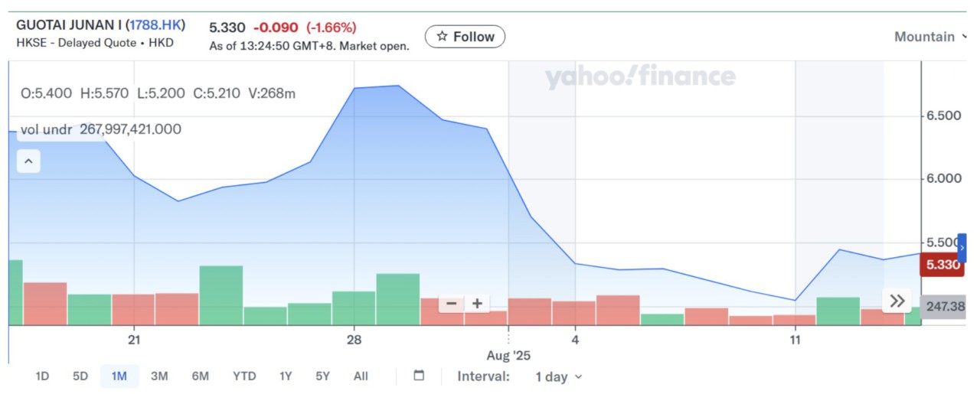Click the zoom out minus icon
Screen dimensions: 980x394
[451, 304]
